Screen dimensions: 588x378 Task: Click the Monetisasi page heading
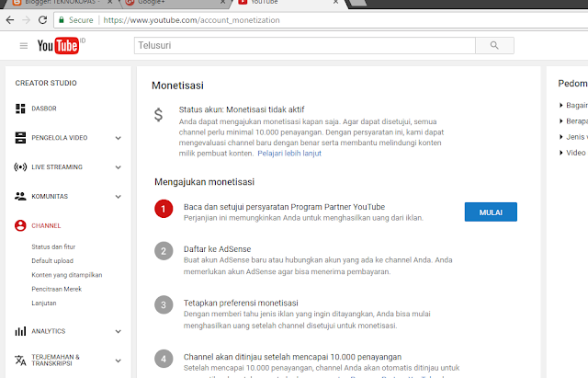tap(177, 86)
